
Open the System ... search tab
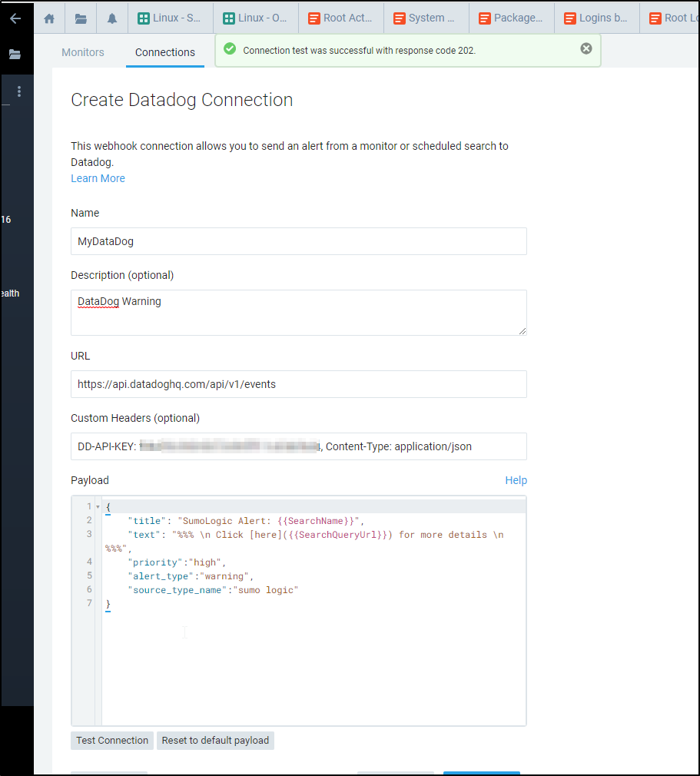(x=426, y=18)
